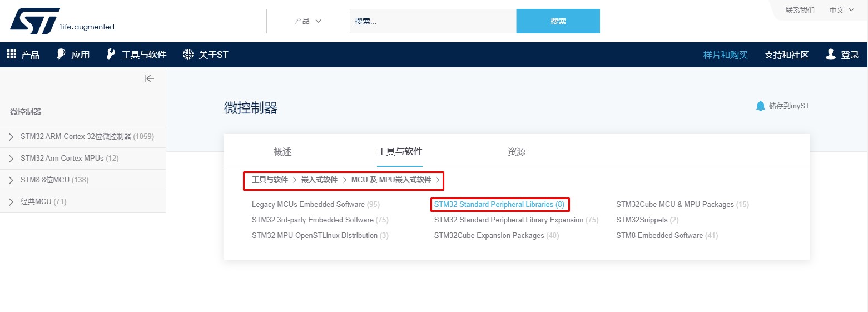
Task: Click the blue 搜索 button
Action: click(558, 21)
